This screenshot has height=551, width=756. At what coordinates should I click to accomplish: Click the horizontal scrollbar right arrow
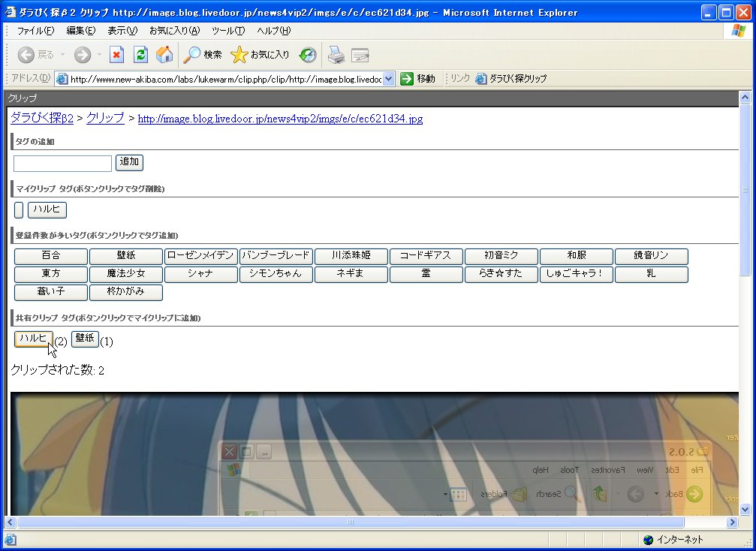coord(733,522)
